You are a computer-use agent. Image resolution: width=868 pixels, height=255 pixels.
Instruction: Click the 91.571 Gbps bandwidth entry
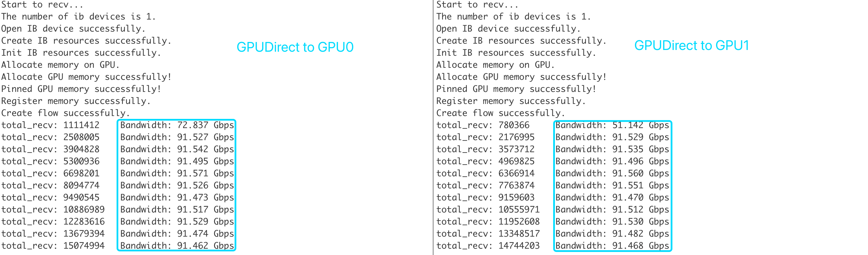coord(177,173)
